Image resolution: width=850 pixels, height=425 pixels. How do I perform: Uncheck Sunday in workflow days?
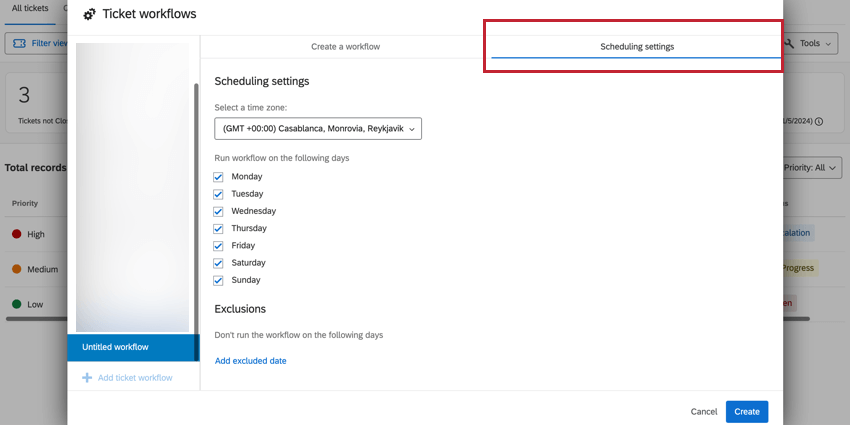pos(219,281)
